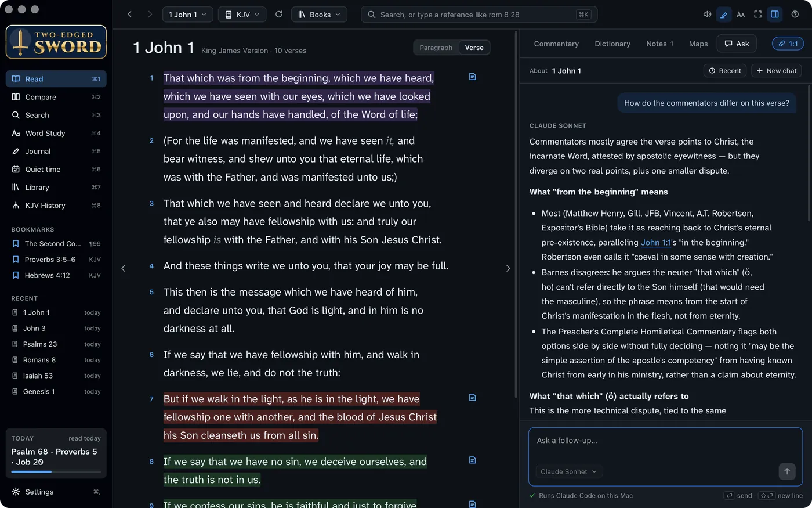
Task: Click the Today reading progress bar
Action: tap(56, 472)
